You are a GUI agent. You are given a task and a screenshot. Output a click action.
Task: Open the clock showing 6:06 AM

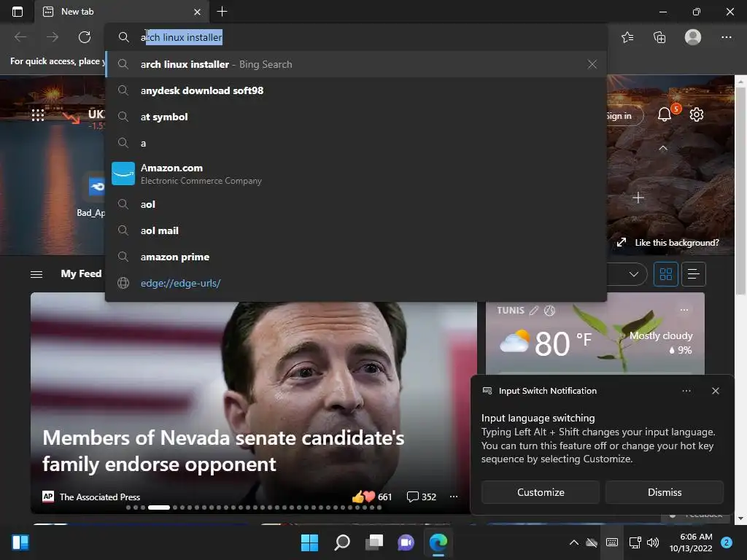point(691,542)
